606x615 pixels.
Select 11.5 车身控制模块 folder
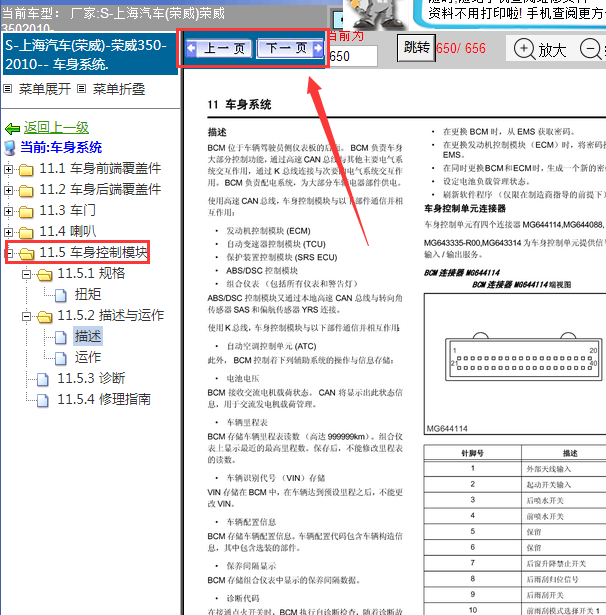(x=93, y=252)
